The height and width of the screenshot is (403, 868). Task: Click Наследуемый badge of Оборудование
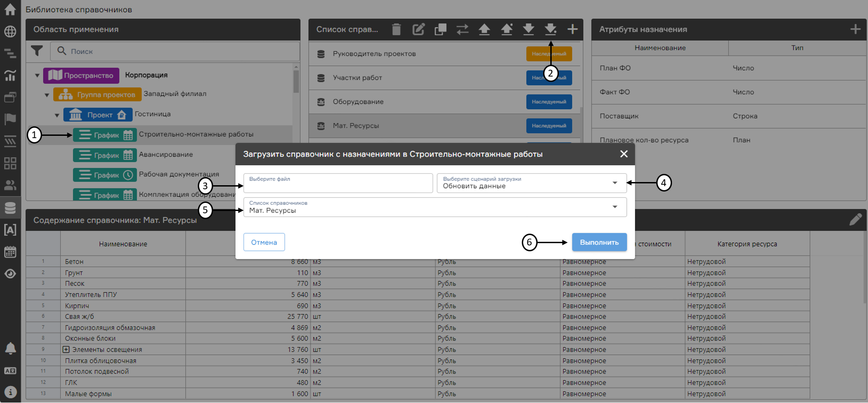pyautogui.click(x=549, y=102)
